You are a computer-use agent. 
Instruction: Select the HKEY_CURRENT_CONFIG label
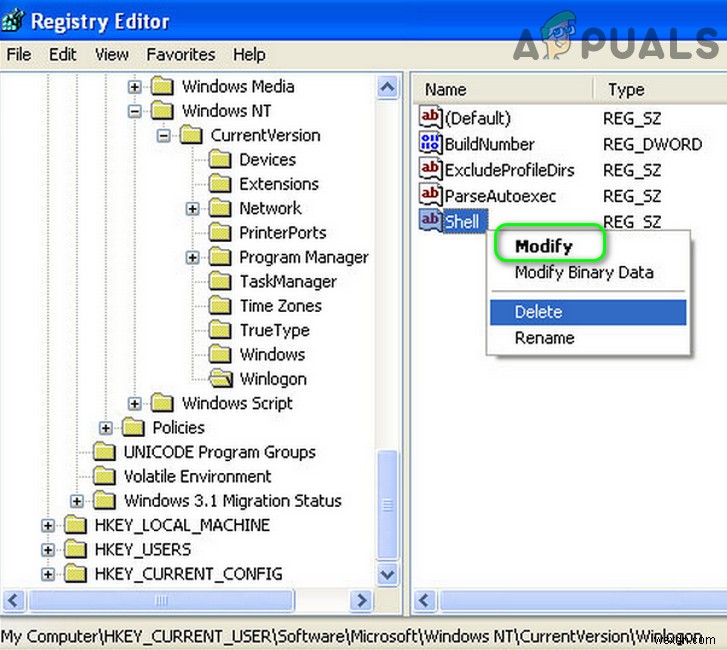click(x=188, y=574)
